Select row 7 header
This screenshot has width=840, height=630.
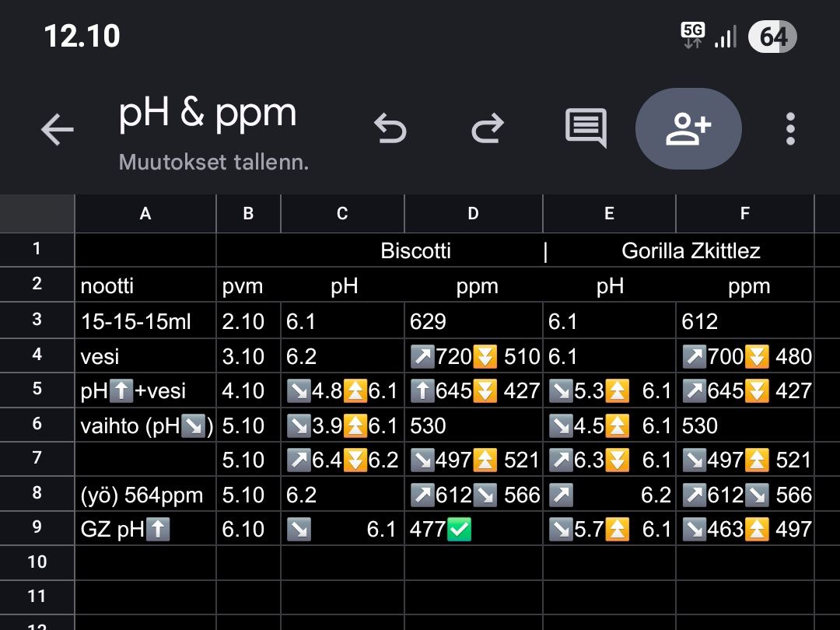coord(37,459)
